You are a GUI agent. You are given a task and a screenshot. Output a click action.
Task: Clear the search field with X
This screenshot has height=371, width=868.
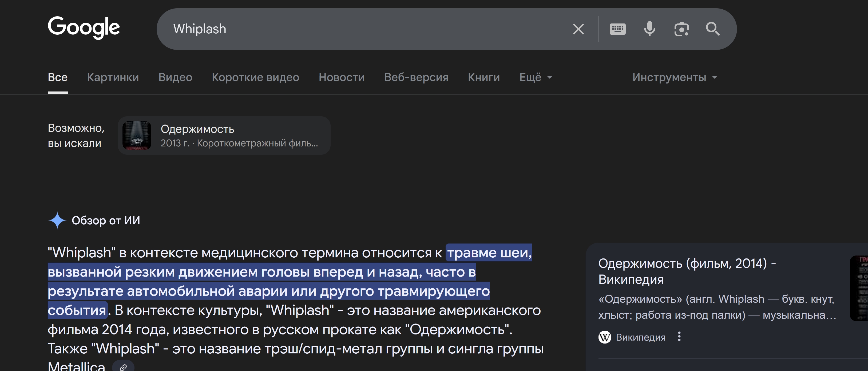pyautogui.click(x=578, y=29)
